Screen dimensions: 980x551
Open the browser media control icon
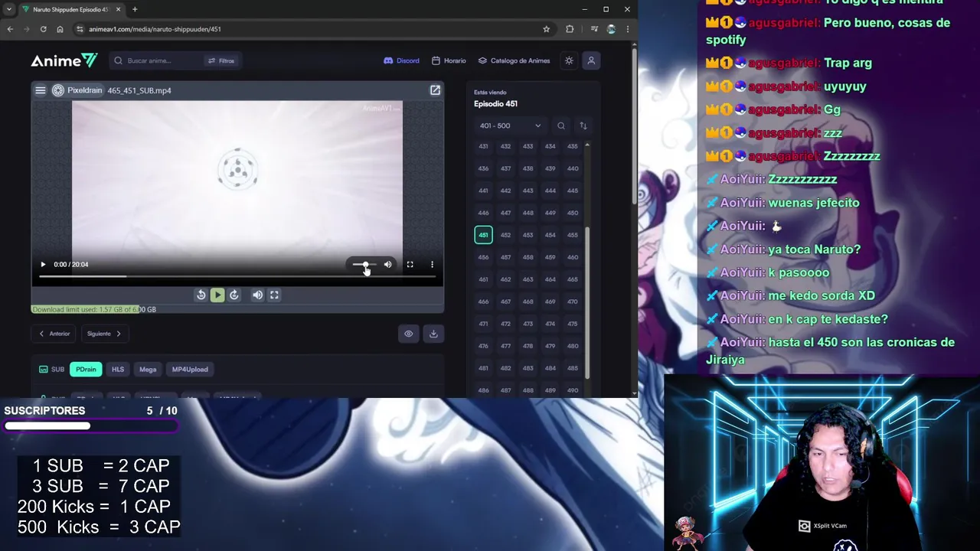tap(594, 29)
